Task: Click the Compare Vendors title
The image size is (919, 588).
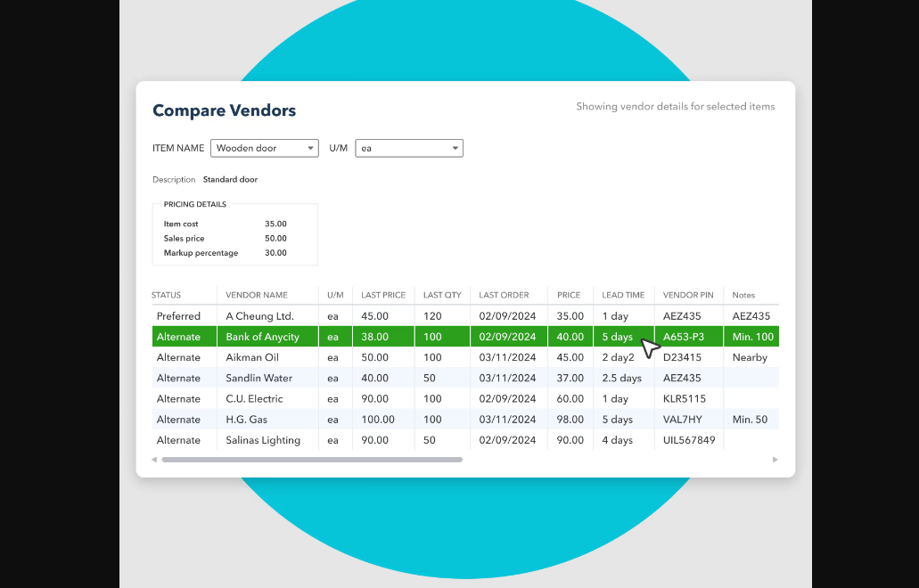Action: click(224, 110)
